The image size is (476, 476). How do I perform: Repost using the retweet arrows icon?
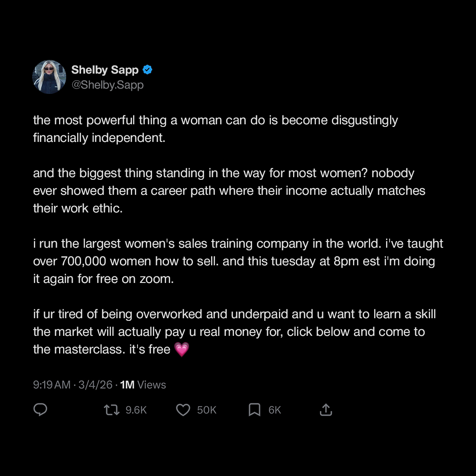(112, 409)
